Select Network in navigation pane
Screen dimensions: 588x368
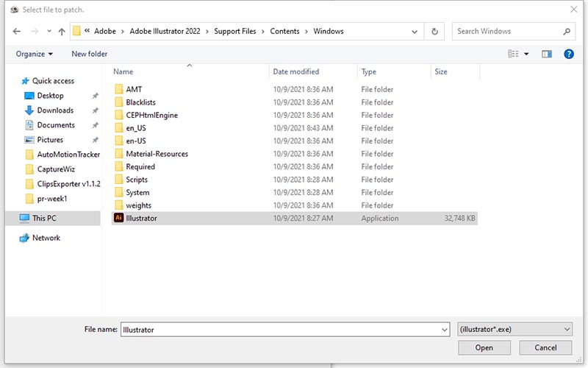[x=46, y=238]
